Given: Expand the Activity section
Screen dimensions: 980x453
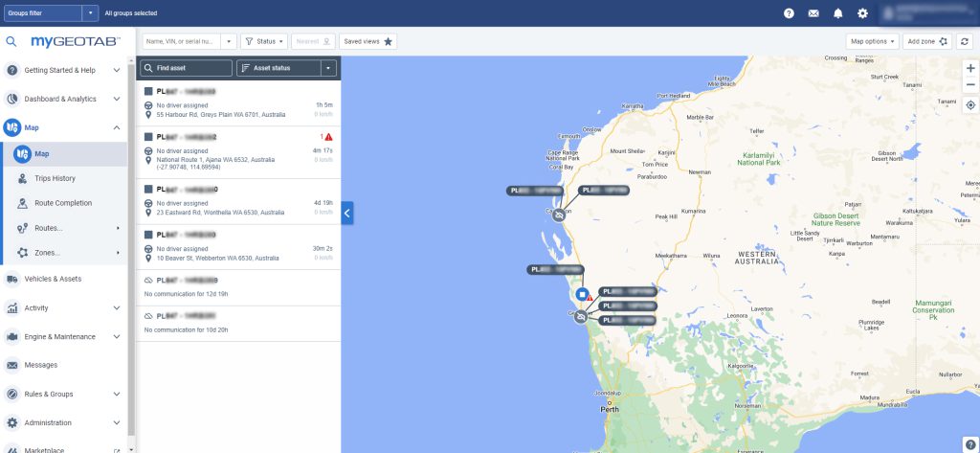Looking at the screenshot, I should pos(116,307).
